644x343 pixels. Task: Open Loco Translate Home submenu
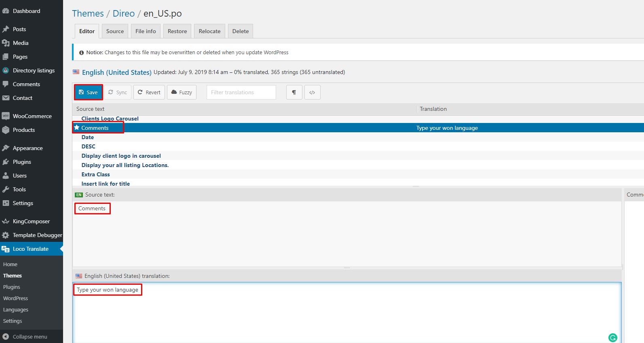10,264
